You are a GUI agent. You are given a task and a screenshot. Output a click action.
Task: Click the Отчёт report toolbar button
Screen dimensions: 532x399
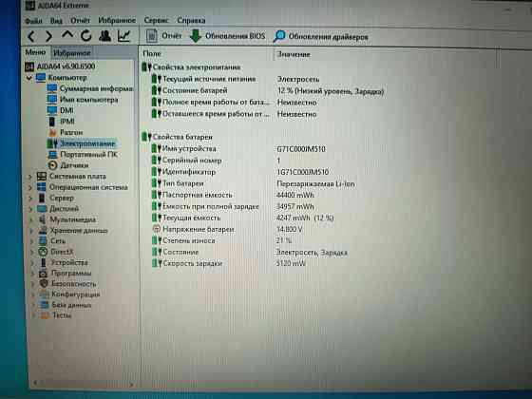point(164,36)
